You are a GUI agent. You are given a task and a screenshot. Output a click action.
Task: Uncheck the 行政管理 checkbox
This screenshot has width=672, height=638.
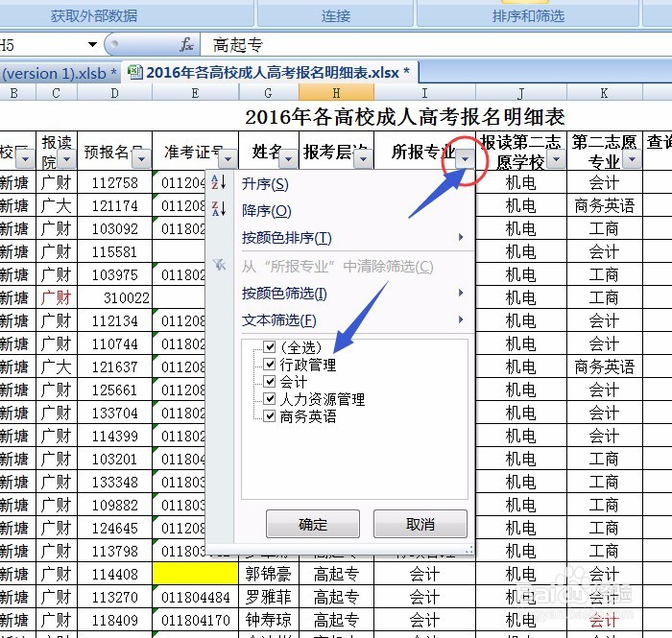click(x=269, y=364)
